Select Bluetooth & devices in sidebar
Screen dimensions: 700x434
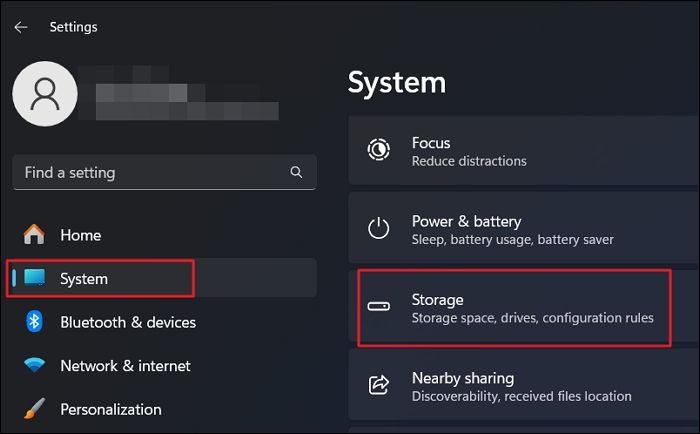point(128,322)
